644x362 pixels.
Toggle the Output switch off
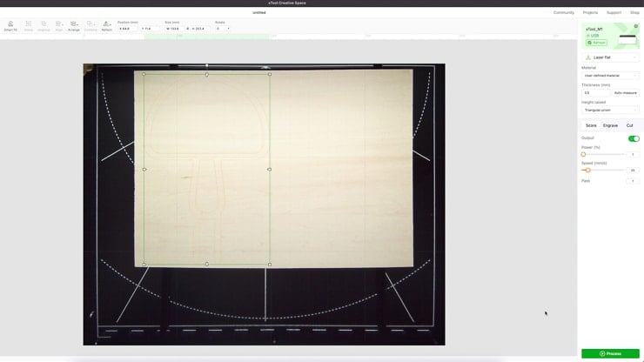pyautogui.click(x=634, y=138)
